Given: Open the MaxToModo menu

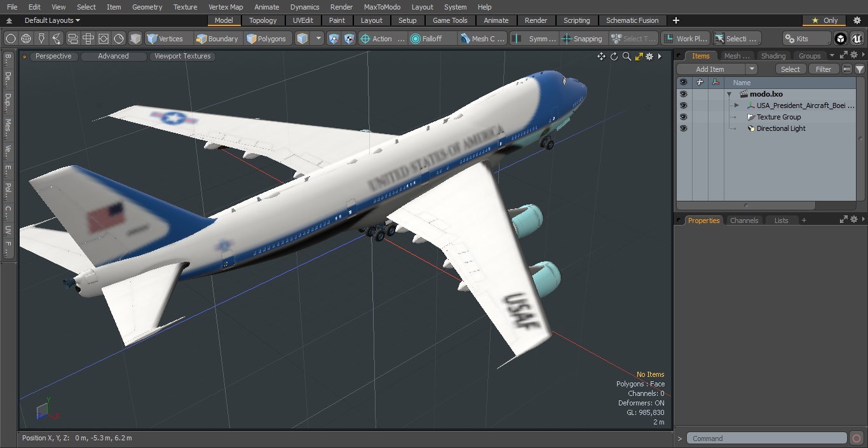Looking at the screenshot, I should (x=382, y=7).
